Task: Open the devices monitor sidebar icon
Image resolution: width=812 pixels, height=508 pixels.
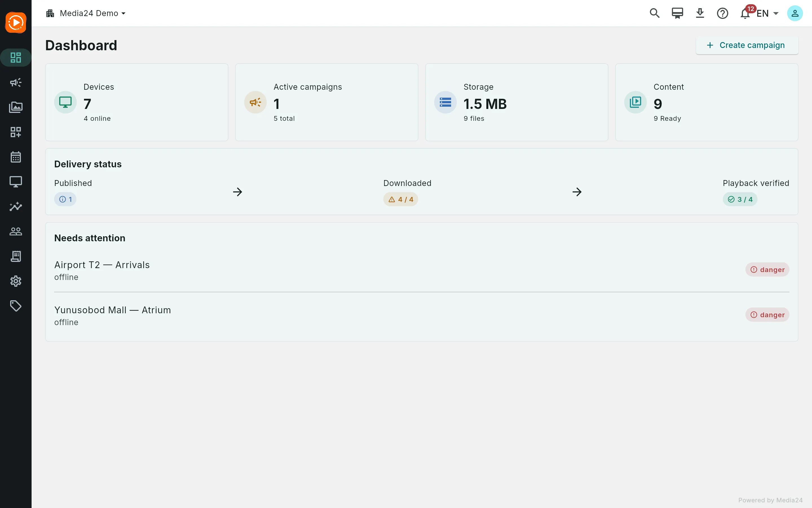Action: coord(16,182)
